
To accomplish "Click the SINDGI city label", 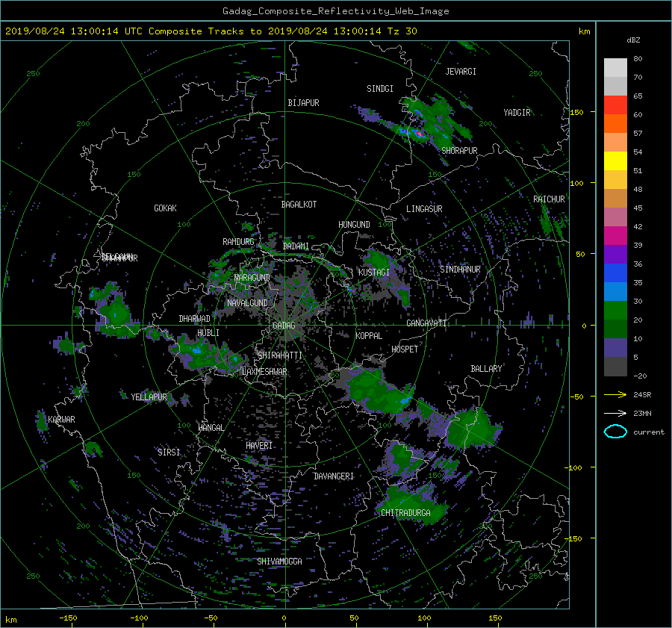I will click(x=380, y=89).
